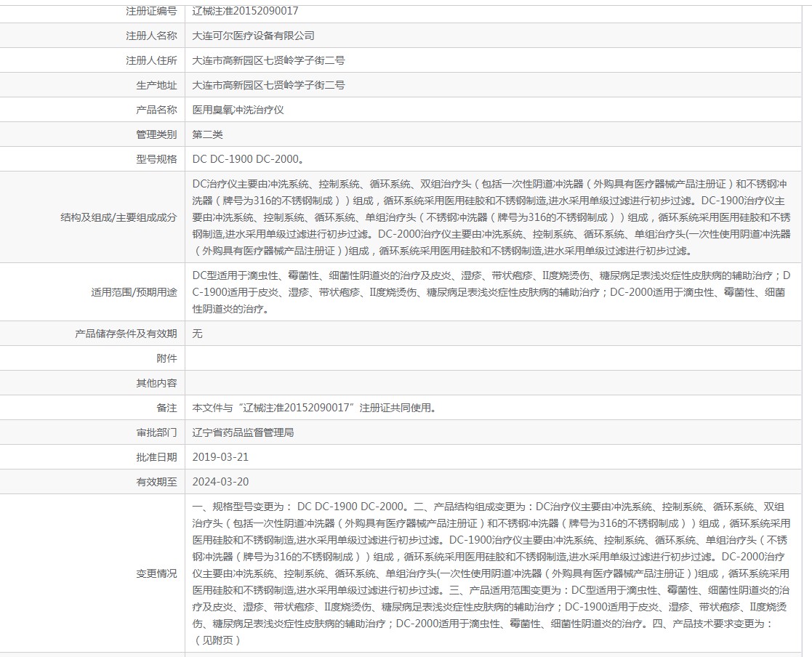Click the 有效期至 label
The height and width of the screenshot is (657, 812).
click(156, 482)
